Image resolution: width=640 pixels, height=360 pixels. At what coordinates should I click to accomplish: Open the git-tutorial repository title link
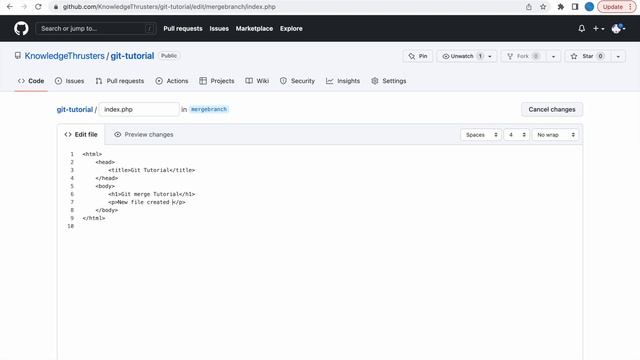coord(132,56)
